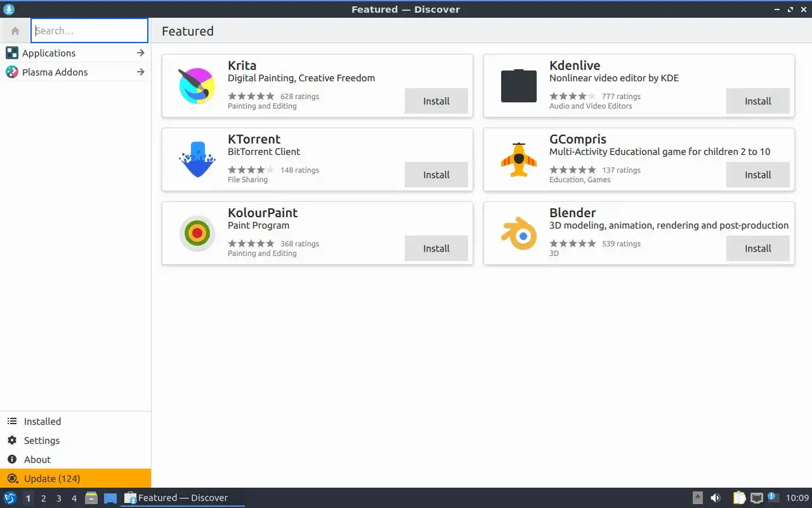This screenshot has height=508, width=812.
Task: Click "137 ratings" on GCompris
Action: 621,170
